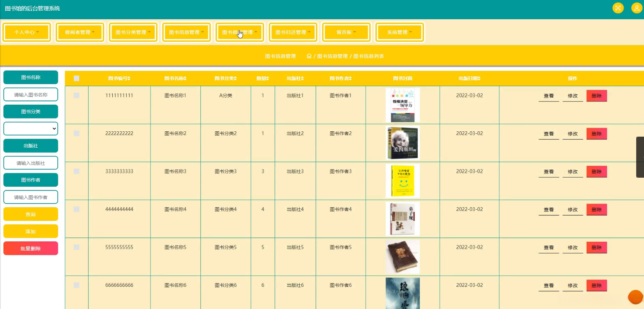The height and width of the screenshot is (309, 644).
Task: Sort the table by 图书编号
Action: point(119,78)
